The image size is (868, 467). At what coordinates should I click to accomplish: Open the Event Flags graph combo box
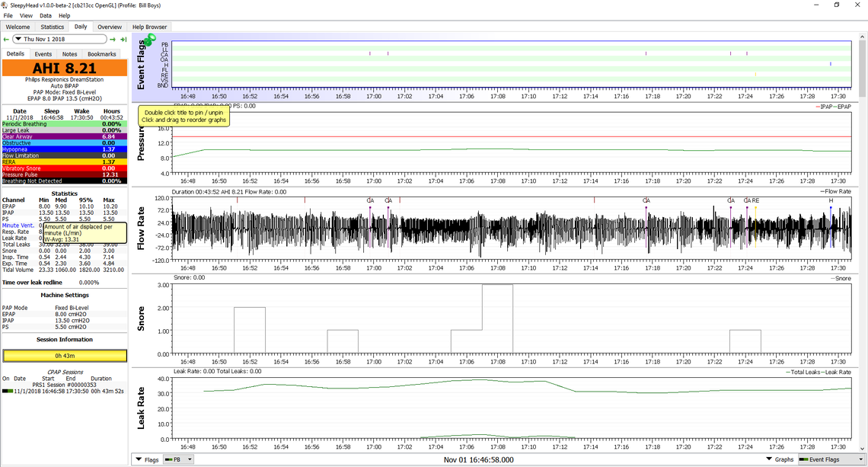[831, 459]
